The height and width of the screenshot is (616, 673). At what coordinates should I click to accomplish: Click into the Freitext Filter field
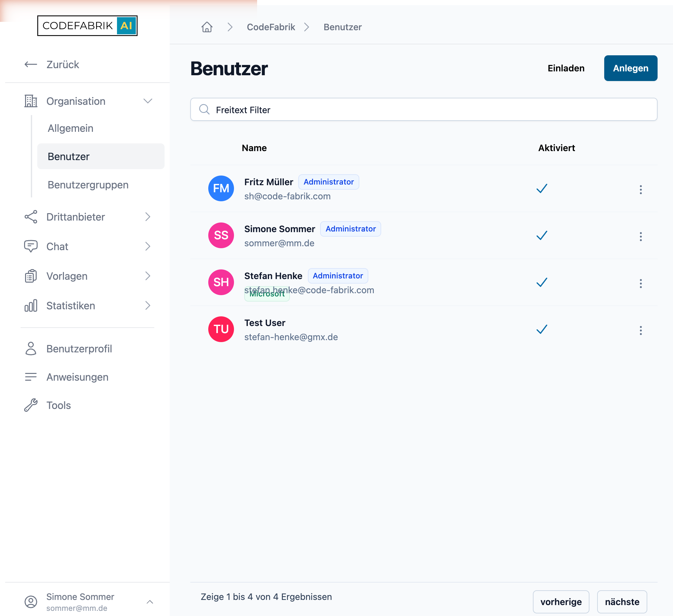pos(424,110)
